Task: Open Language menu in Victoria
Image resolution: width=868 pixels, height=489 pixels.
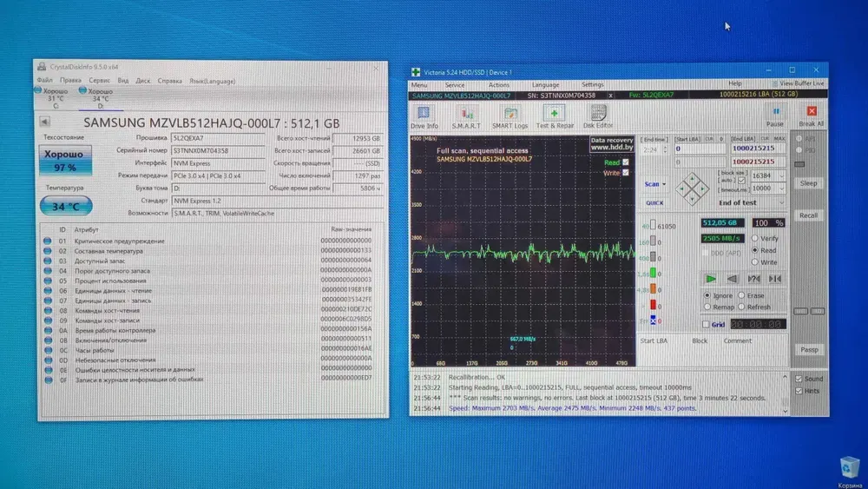Action: click(x=545, y=85)
